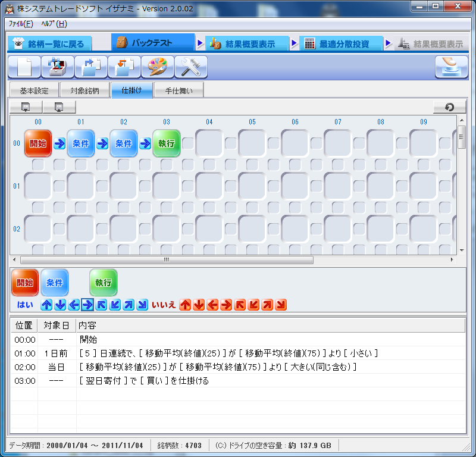Image resolution: width=476 pixels, height=457 pixels.
Task: Choose the blue up-left diagonal arrow
Action: pos(101,305)
